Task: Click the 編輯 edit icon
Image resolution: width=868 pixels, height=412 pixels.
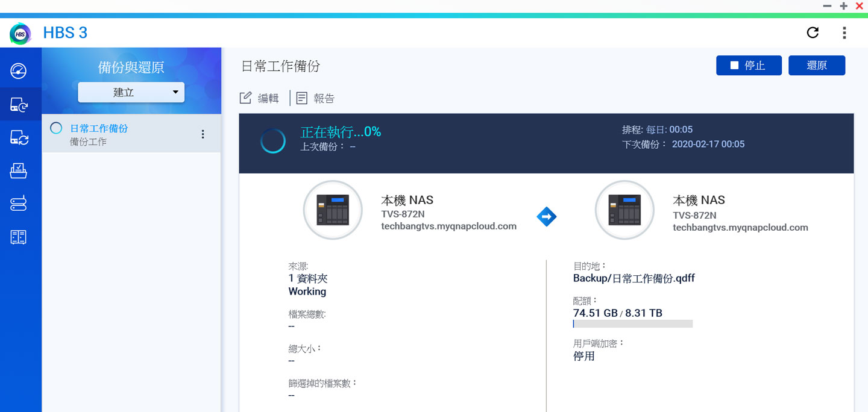Action: click(247, 98)
